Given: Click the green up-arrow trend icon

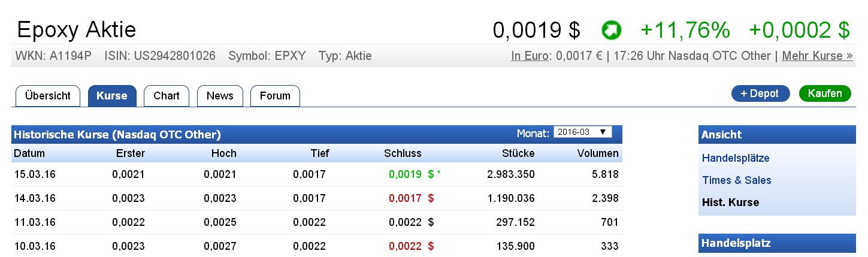Looking at the screenshot, I should [612, 29].
